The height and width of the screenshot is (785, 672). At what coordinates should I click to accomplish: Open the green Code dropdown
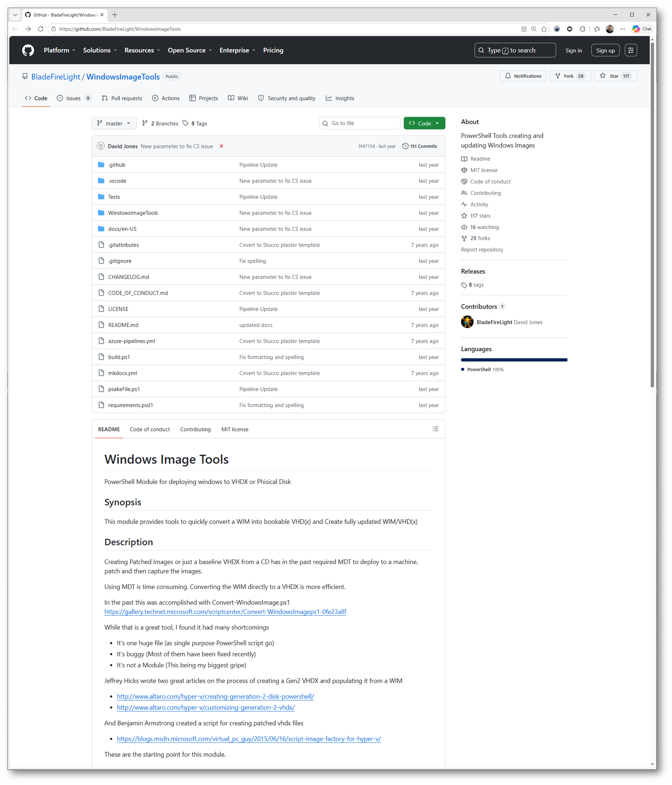(424, 123)
